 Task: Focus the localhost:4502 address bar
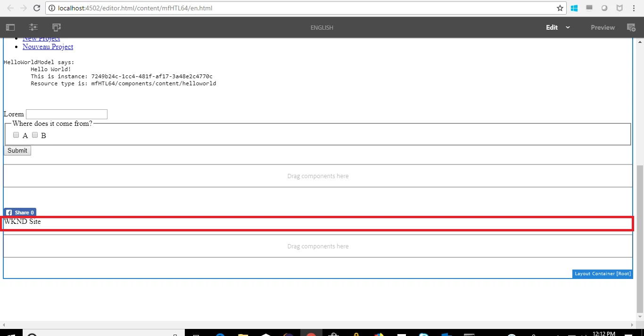302,8
